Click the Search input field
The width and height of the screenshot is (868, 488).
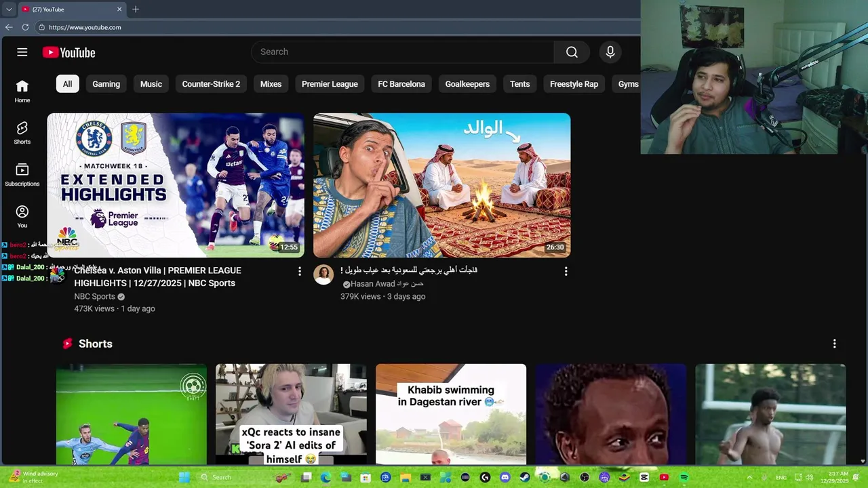pyautogui.click(x=402, y=52)
